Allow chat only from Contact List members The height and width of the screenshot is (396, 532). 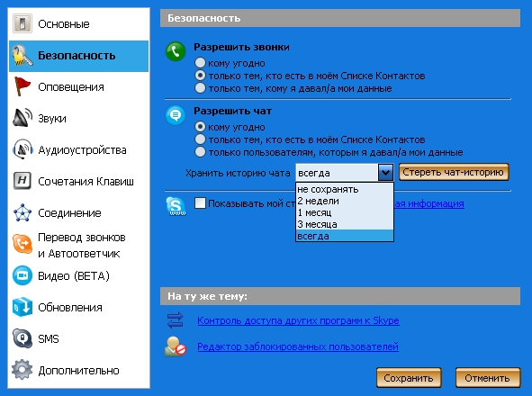200,139
